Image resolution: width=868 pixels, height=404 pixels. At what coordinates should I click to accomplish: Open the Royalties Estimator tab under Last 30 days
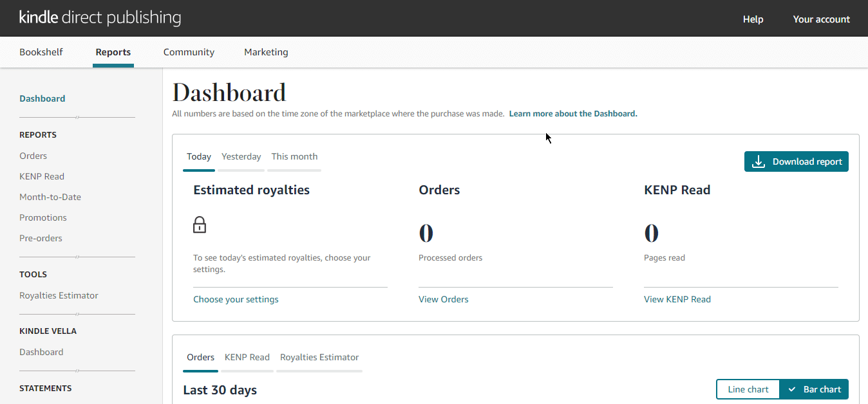click(319, 357)
